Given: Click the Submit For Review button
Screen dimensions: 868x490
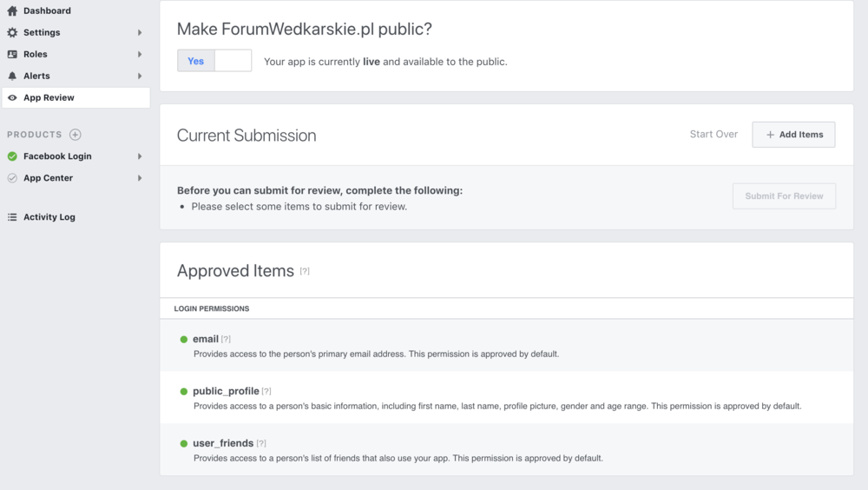Looking at the screenshot, I should tap(784, 196).
